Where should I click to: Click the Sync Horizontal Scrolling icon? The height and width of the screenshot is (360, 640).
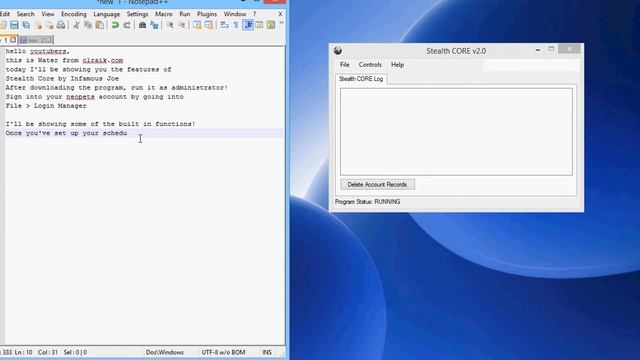[x=209, y=25]
